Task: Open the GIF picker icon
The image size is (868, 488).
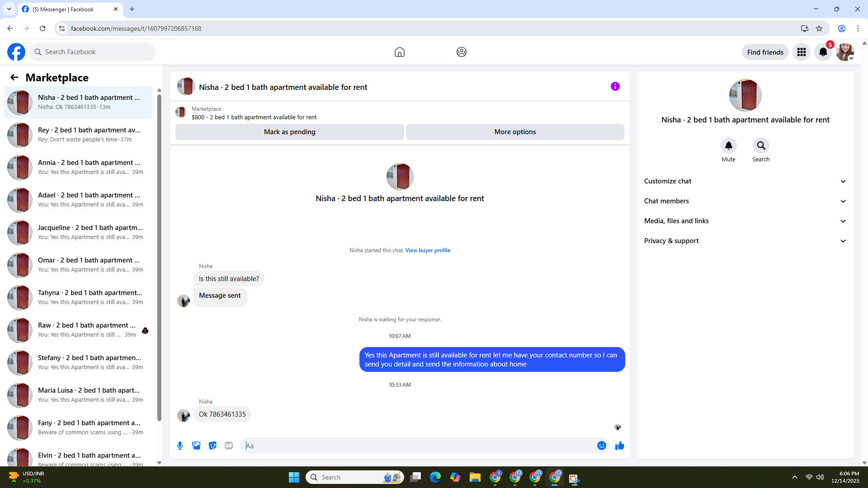Action: tap(229, 446)
